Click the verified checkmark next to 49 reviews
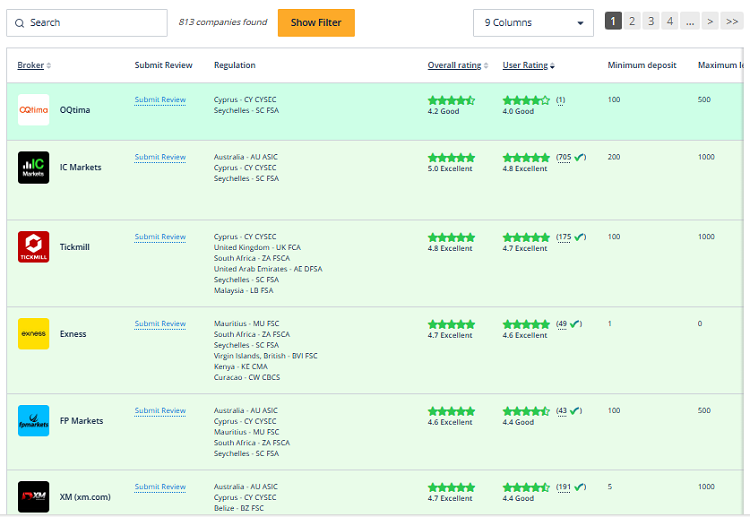 (x=575, y=324)
